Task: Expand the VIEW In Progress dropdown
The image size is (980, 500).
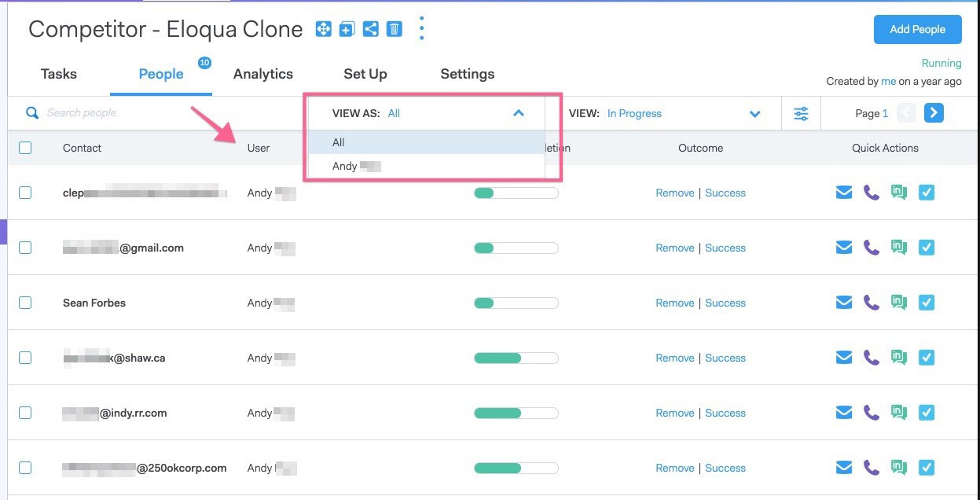Action: 754,114
